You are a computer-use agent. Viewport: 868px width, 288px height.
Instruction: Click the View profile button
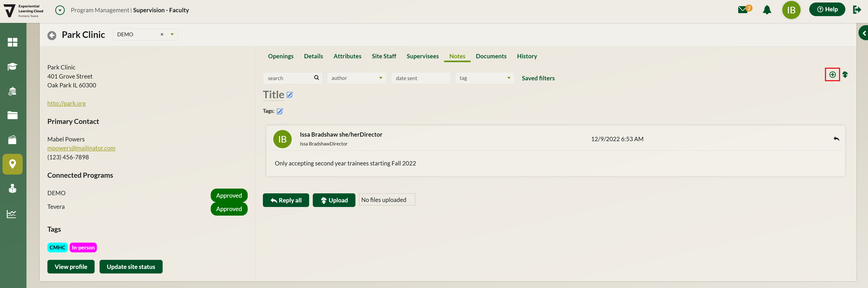coord(71,267)
